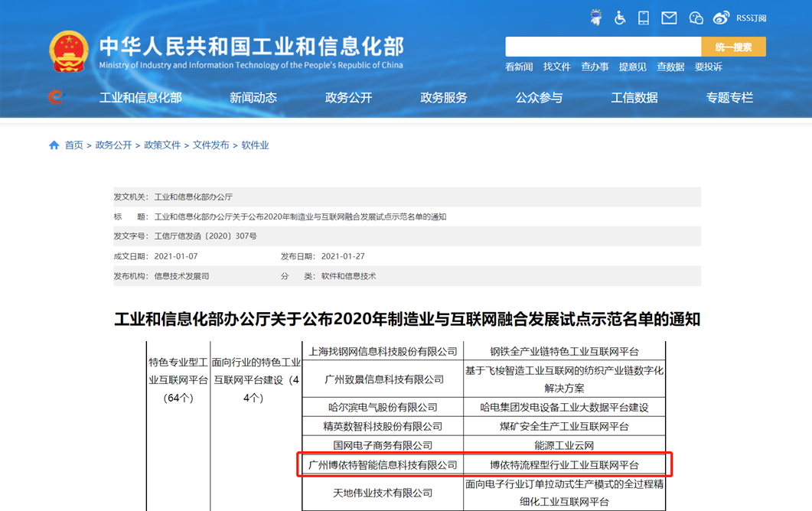This screenshot has height=511, width=812.
Task: Open the 公众参与 navigation menu
Action: point(539,97)
